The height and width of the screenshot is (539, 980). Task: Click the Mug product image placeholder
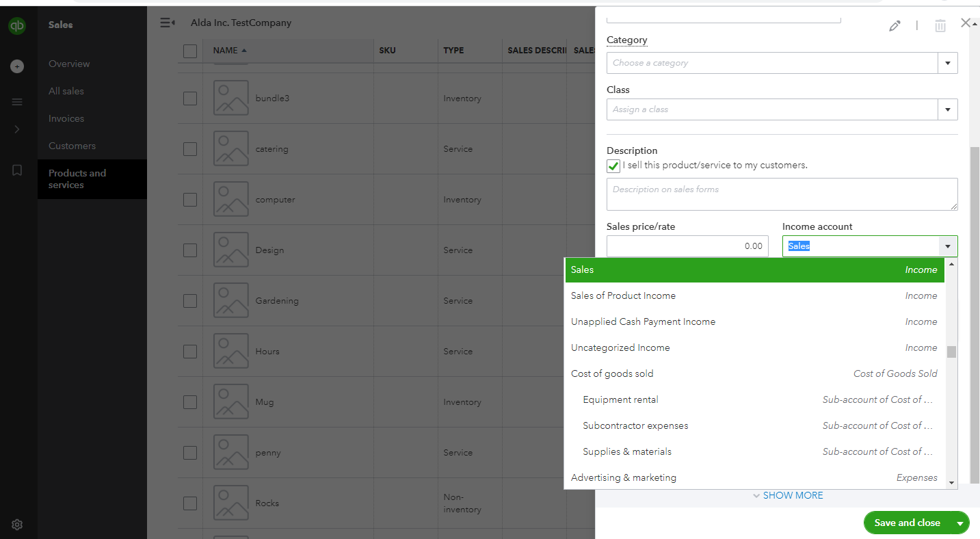click(x=230, y=402)
